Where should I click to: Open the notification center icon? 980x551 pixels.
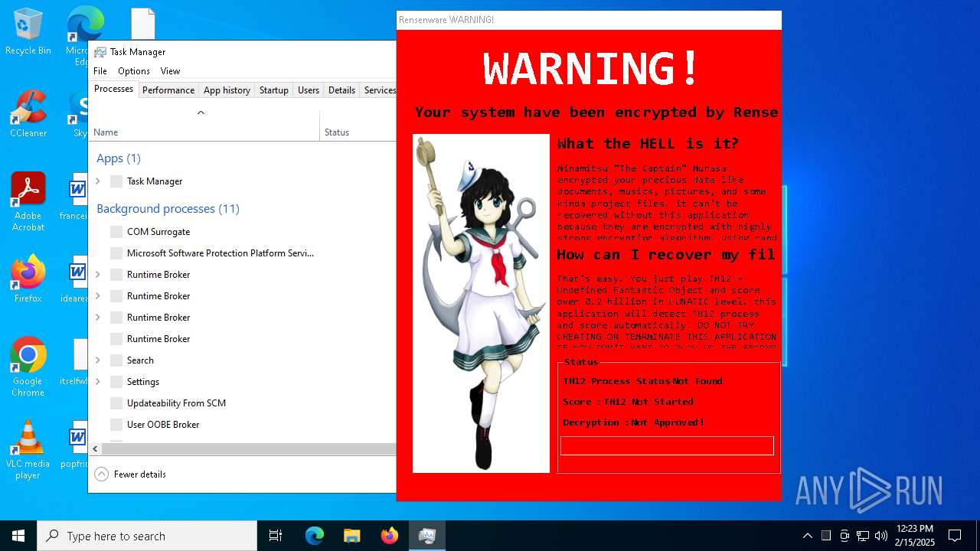[955, 536]
